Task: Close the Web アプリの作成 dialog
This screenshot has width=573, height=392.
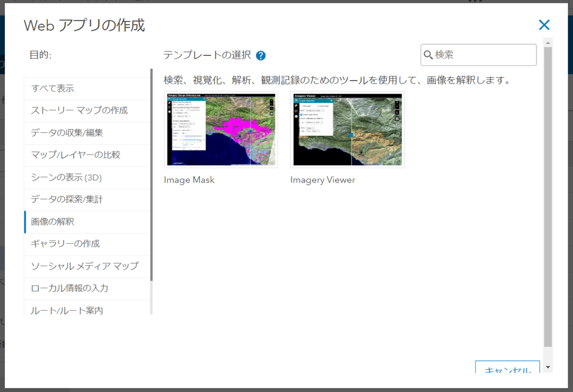Action: [544, 25]
